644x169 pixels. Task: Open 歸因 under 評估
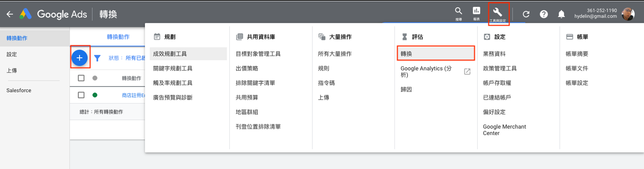tap(407, 90)
